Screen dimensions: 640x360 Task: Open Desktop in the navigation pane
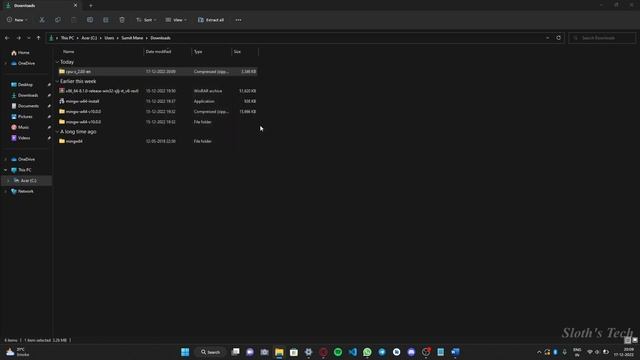coord(25,84)
